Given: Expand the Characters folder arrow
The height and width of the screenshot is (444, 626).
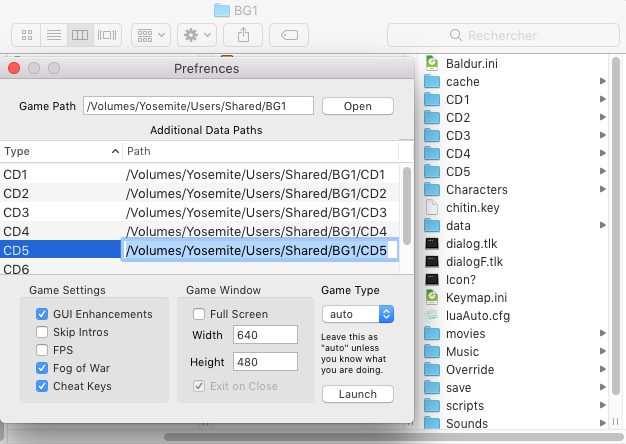Looking at the screenshot, I should pyautogui.click(x=603, y=189).
